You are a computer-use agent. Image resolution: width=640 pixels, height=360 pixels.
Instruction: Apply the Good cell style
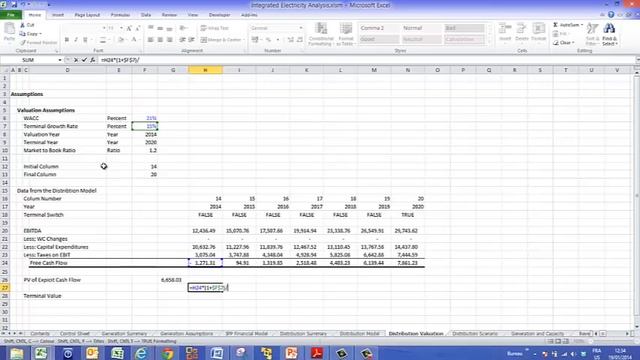coord(379,40)
